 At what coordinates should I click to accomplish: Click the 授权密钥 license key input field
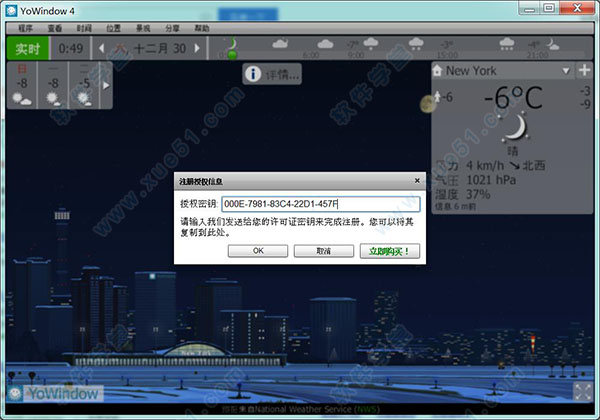pyautogui.click(x=321, y=204)
